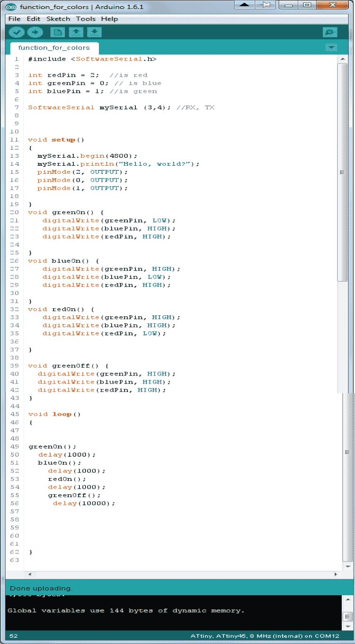Open the tab options dropdown arrow
This screenshot has width=355, height=644.
[331, 47]
